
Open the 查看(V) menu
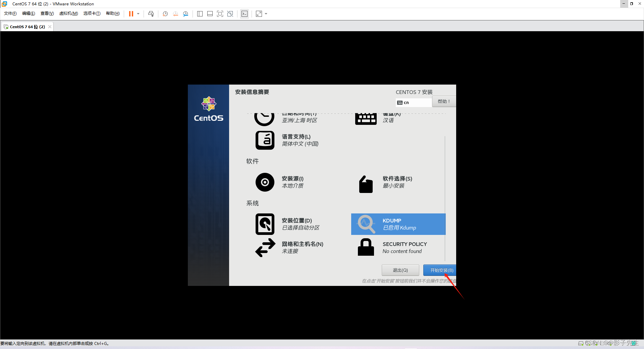[47, 13]
